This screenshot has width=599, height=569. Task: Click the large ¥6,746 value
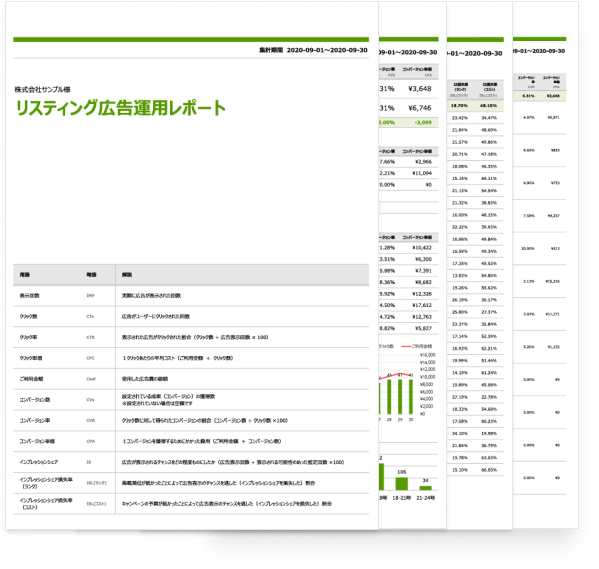pyautogui.click(x=420, y=108)
